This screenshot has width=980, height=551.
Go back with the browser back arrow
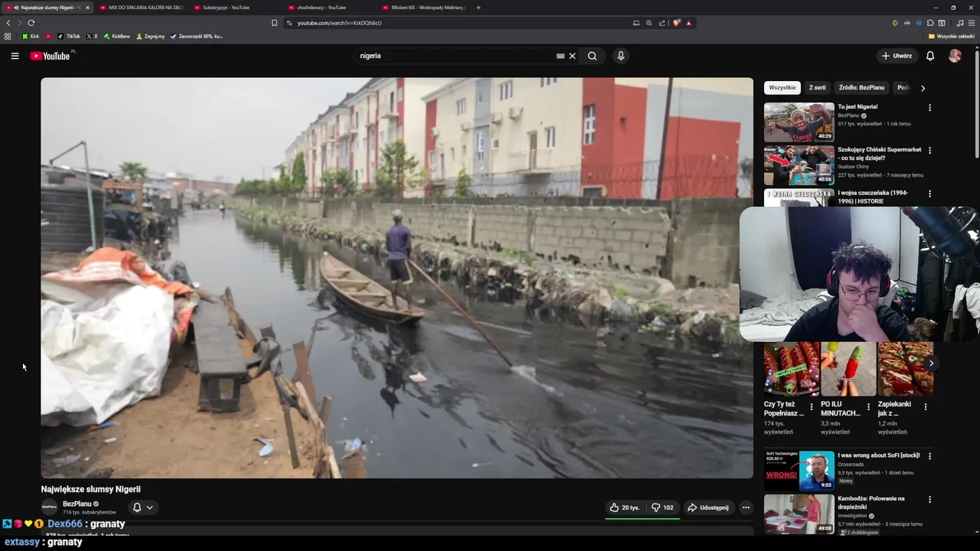coord(8,23)
